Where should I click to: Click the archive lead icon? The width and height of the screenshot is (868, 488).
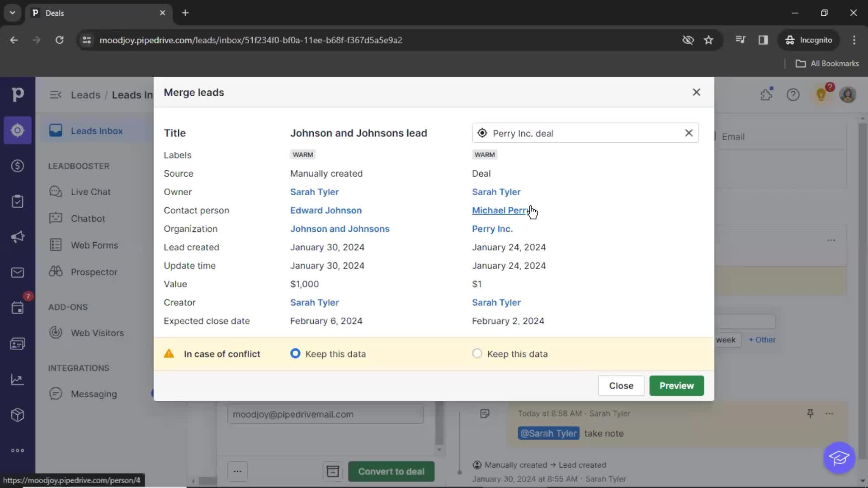333,471
